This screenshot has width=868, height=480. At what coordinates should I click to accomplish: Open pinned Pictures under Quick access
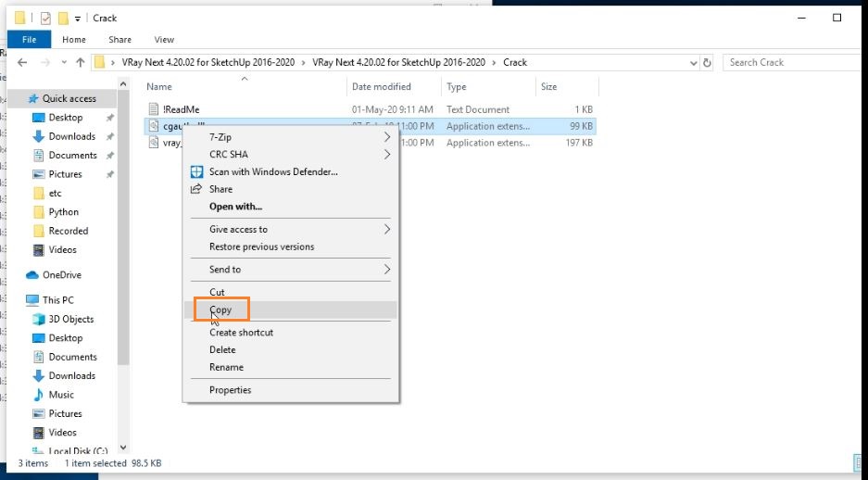tap(66, 174)
